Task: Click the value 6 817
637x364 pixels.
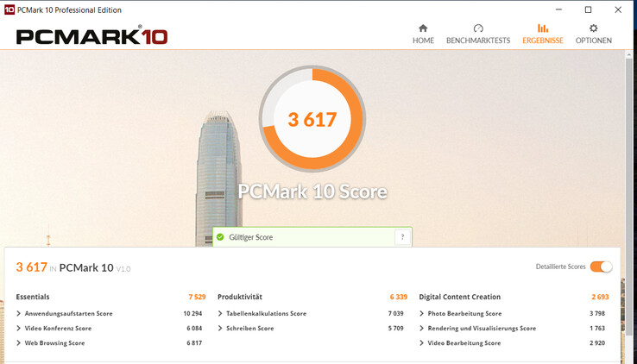Action: (194, 343)
